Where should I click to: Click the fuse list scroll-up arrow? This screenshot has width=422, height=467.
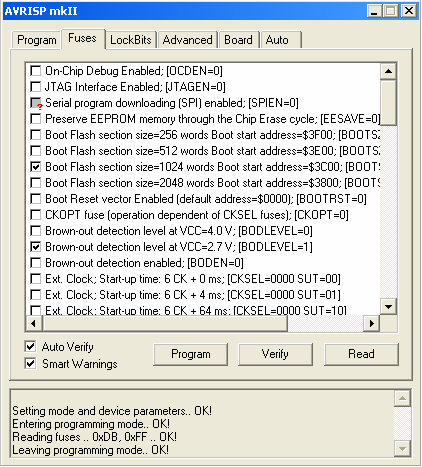tap(388, 71)
